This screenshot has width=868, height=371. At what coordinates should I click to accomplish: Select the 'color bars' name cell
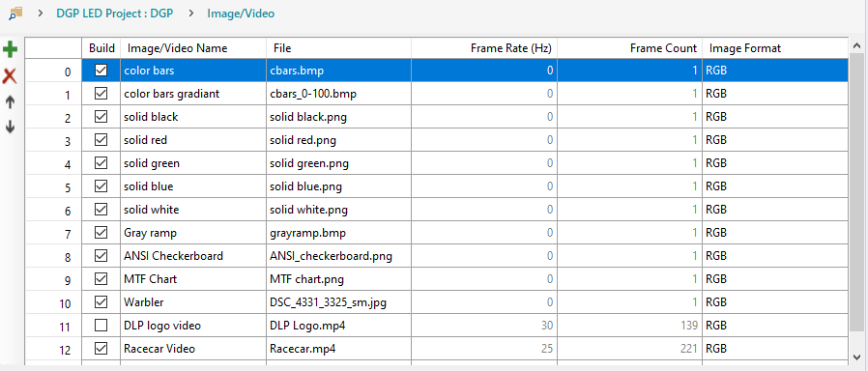pyautogui.click(x=193, y=71)
